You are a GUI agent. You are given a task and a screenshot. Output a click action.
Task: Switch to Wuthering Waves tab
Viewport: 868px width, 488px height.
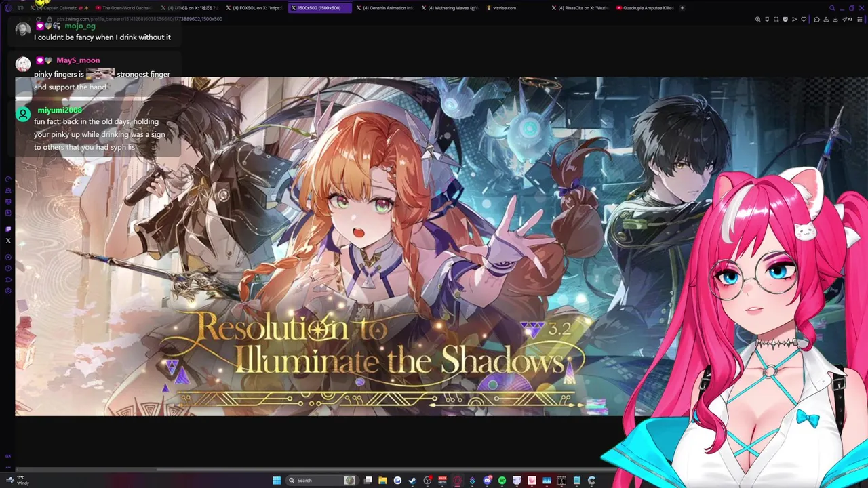[x=452, y=8]
